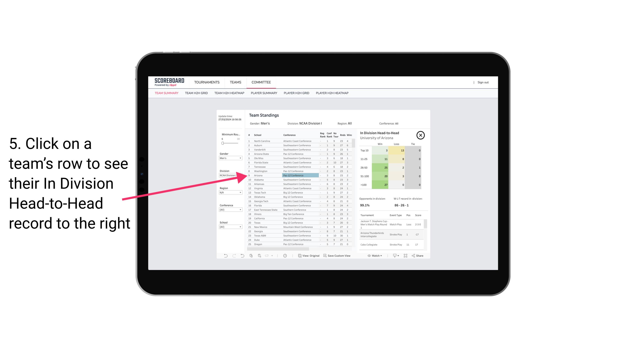Select COMMITTEE menu item
644x346 pixels.
pyautogui.click(x=261, y=82)
